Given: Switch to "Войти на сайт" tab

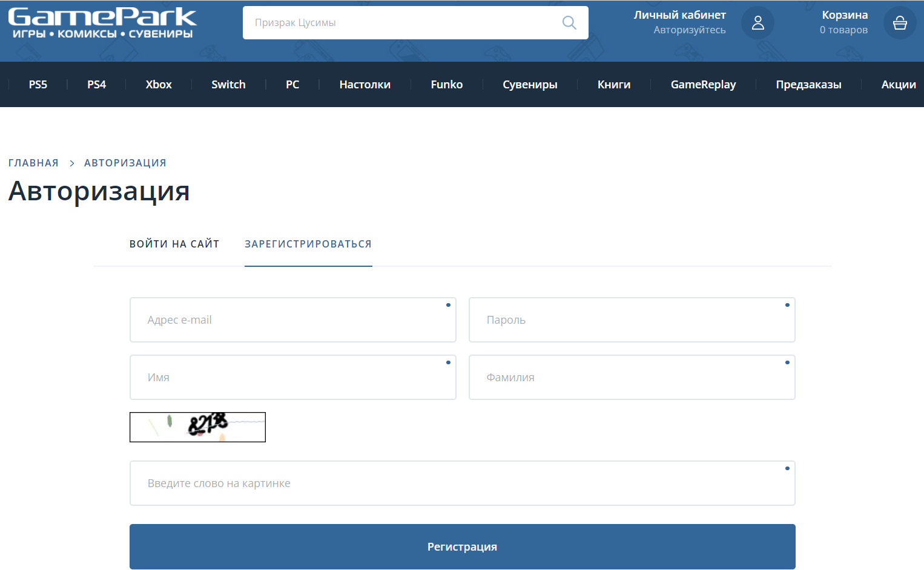Looking at the screenshot, I should pyautogui.click(x=174, y=244).
